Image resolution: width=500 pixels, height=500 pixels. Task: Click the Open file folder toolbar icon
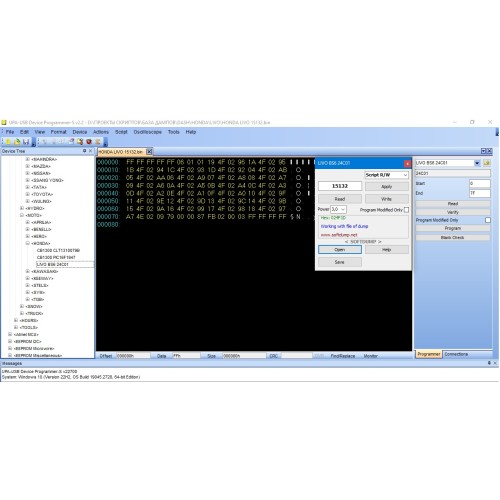click(x=17, y=142)
